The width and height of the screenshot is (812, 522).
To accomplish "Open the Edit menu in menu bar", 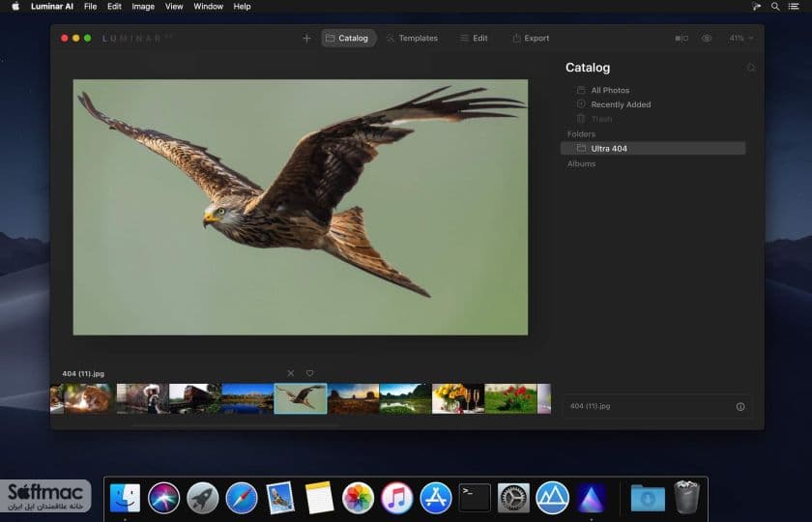I will coord(114,6).
